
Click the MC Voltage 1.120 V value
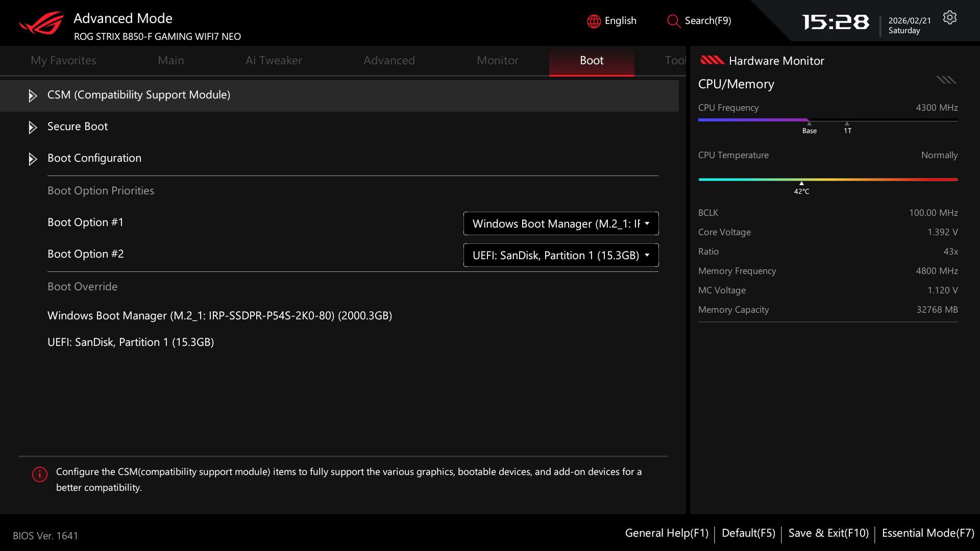pyautogui.click(x=942, y=290)
